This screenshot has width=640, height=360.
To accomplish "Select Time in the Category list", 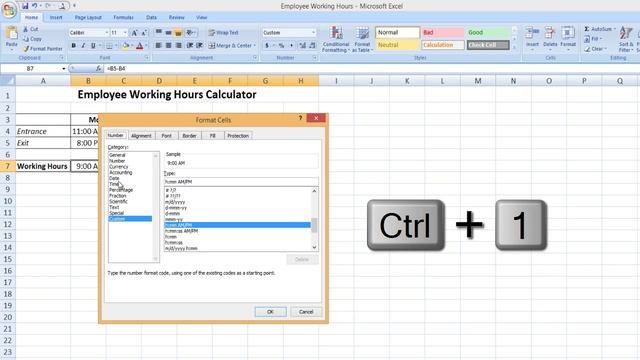I will pyautogui.click(x=113, y=184).
